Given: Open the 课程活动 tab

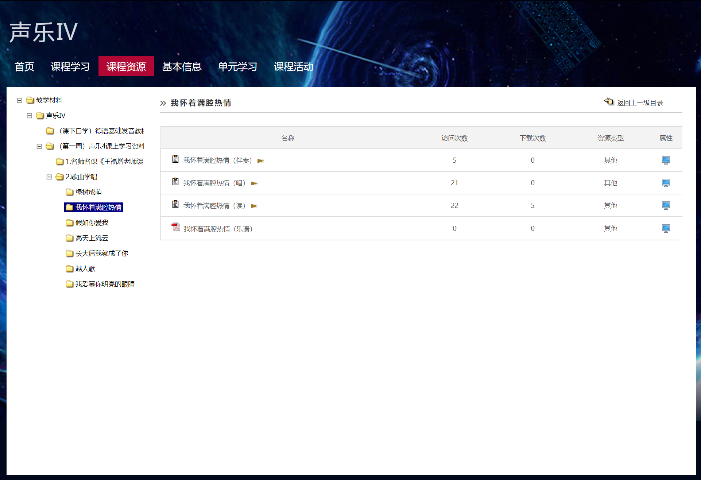Looking at the screenshot, I should 293,67.
